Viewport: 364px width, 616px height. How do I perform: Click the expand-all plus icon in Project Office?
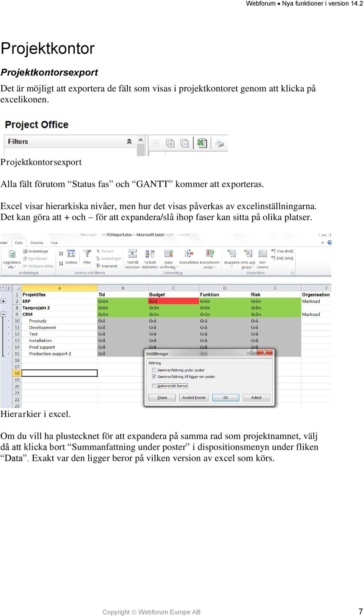coord(170,143)
